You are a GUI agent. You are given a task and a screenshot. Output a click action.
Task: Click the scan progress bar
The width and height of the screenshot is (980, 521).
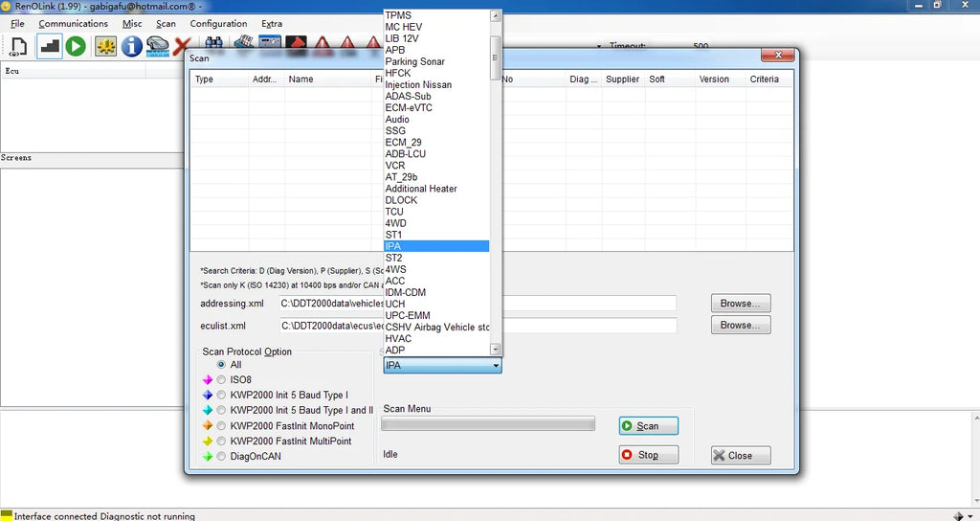(x=488, y=424)
